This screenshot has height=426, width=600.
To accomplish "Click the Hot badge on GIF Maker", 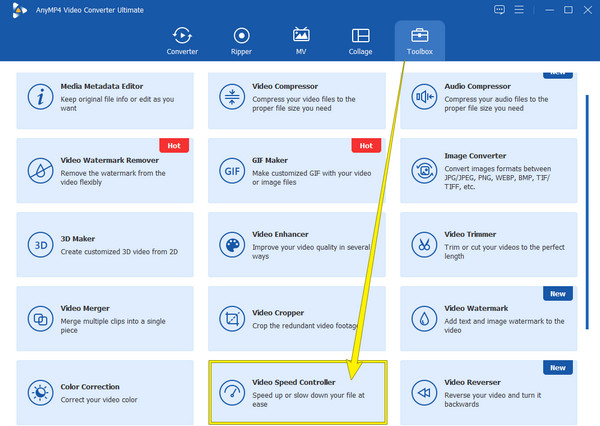I will coord(366,145).
